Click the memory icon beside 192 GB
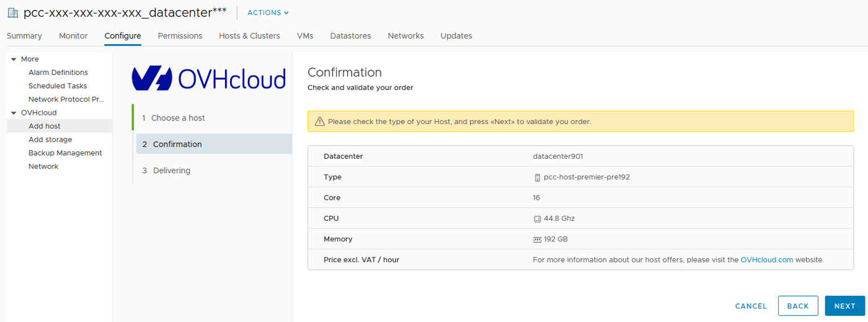This screenshot has height=322, width=868. pos(538,239)
